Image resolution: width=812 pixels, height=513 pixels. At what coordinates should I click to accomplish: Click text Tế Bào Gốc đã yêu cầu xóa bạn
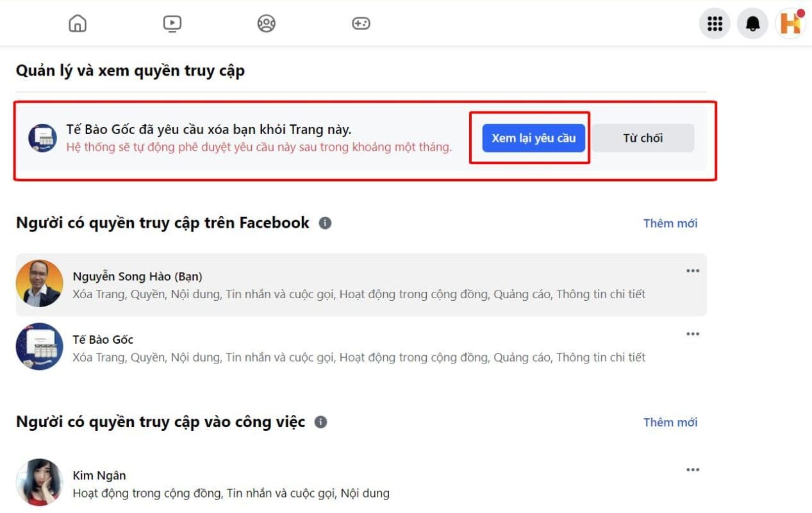209,129
